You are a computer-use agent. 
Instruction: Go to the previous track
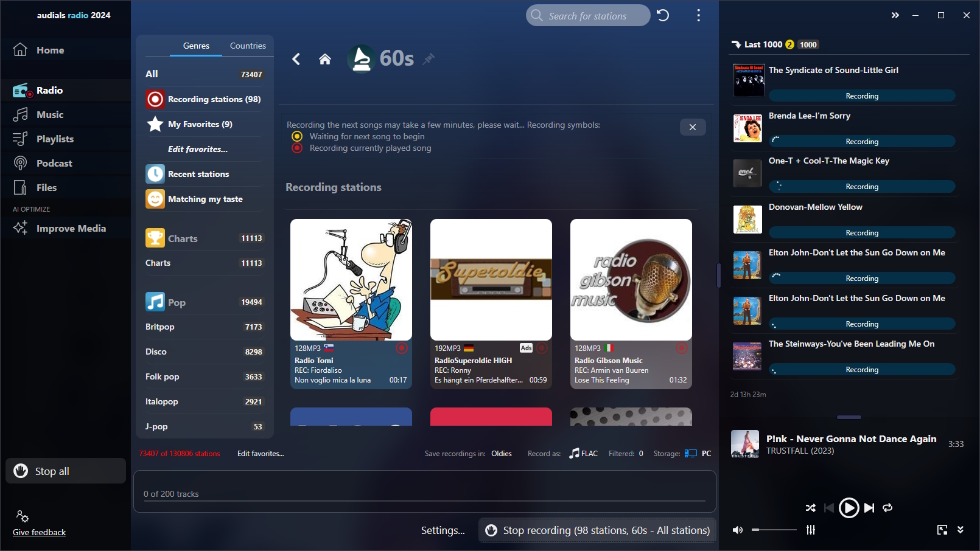[829, 508]
